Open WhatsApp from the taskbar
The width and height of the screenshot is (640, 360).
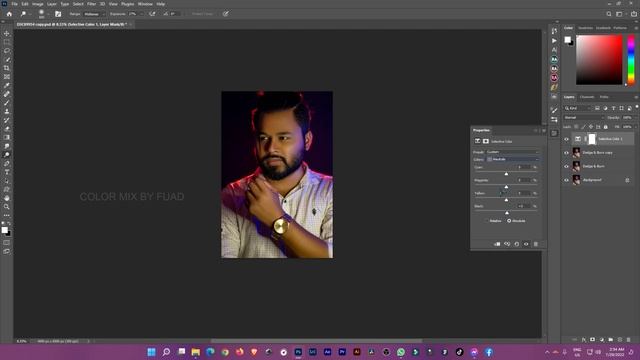[x=401, y=352]
